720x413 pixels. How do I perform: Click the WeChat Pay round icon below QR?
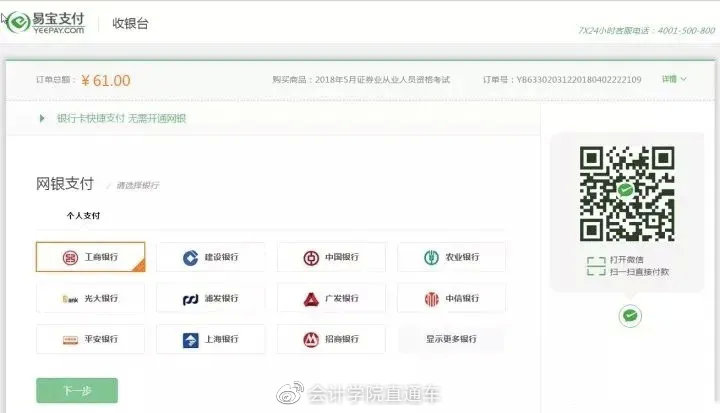(630, 316)
